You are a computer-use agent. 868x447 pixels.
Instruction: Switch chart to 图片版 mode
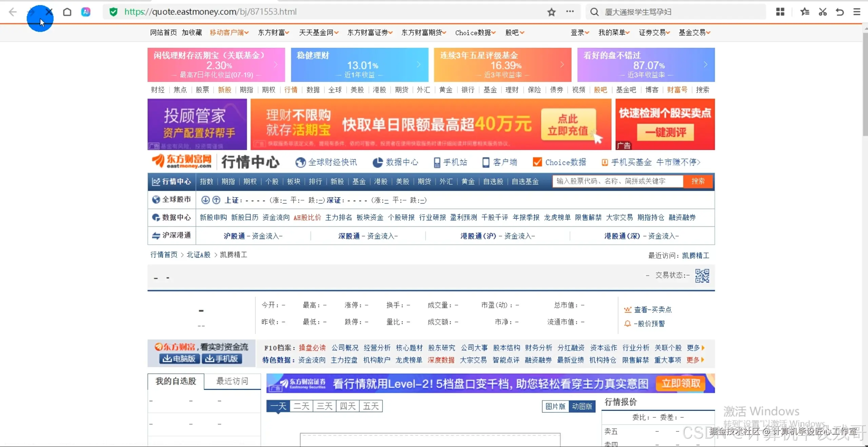555,406
